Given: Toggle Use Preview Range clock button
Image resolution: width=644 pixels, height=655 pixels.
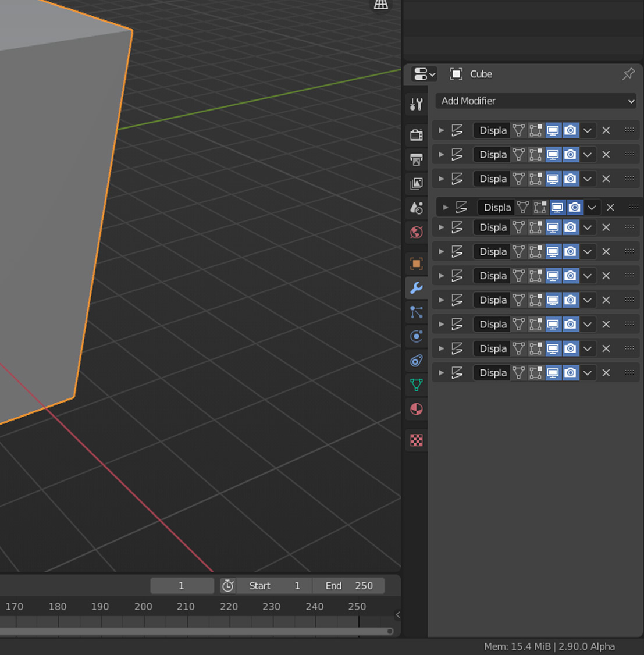Looking at the screenshot, I should pos(227,586).
